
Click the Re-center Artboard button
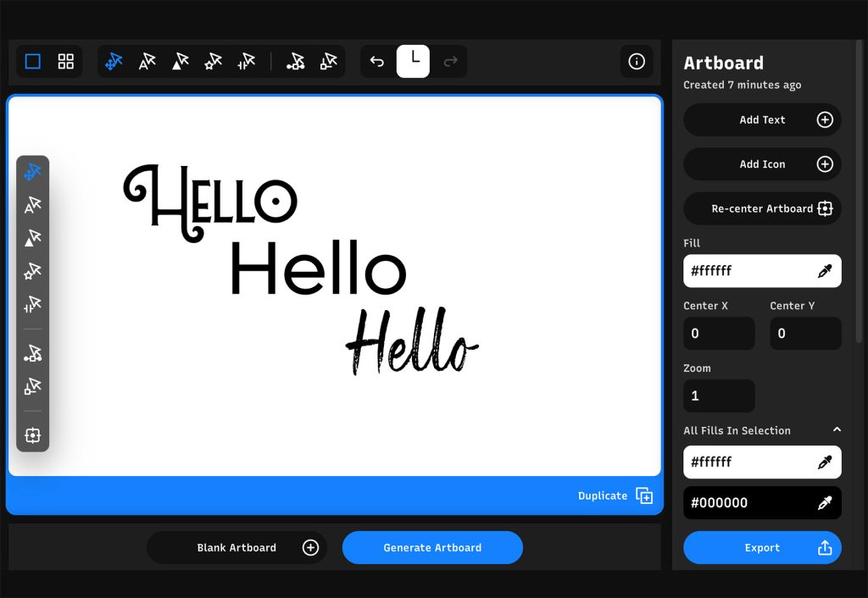pyautogui.click(x=762, y=208)
